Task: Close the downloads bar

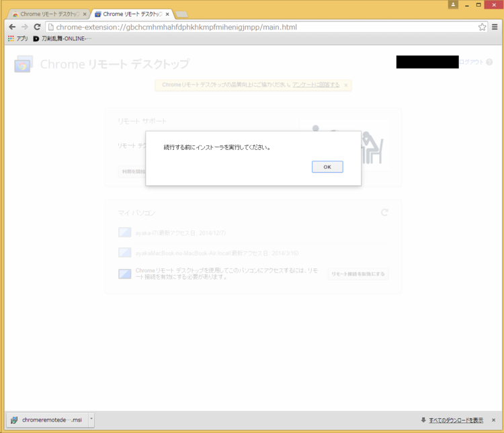Action: click(493, 420)
